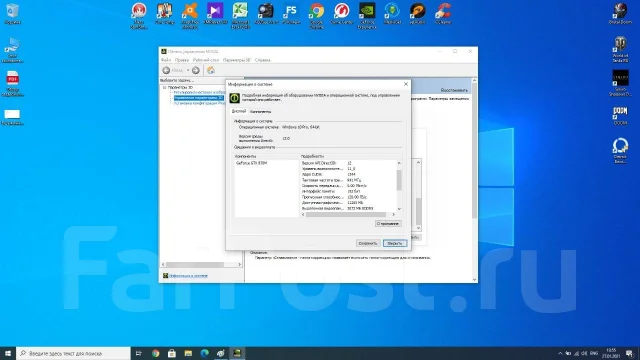This screenshot has height=360, width=640.
Task: Open File Explorer from the taskbar
Action: (x=188, y=353)
